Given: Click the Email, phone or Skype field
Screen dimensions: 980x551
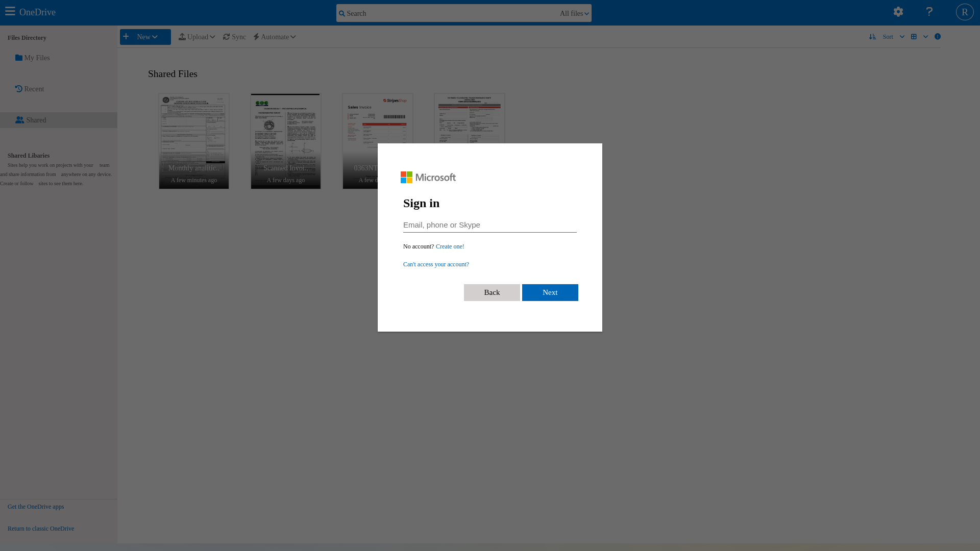Looking at the screenshot, I should click(490, 225).
